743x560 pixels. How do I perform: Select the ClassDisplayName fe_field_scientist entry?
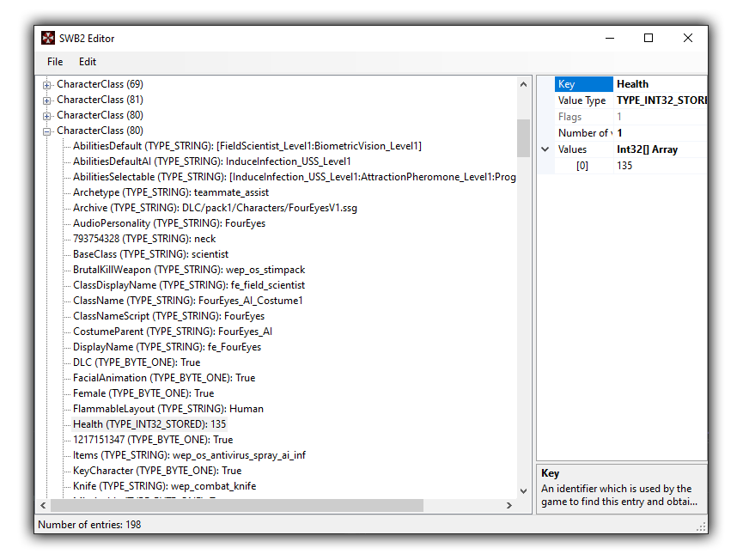(189, 285)
